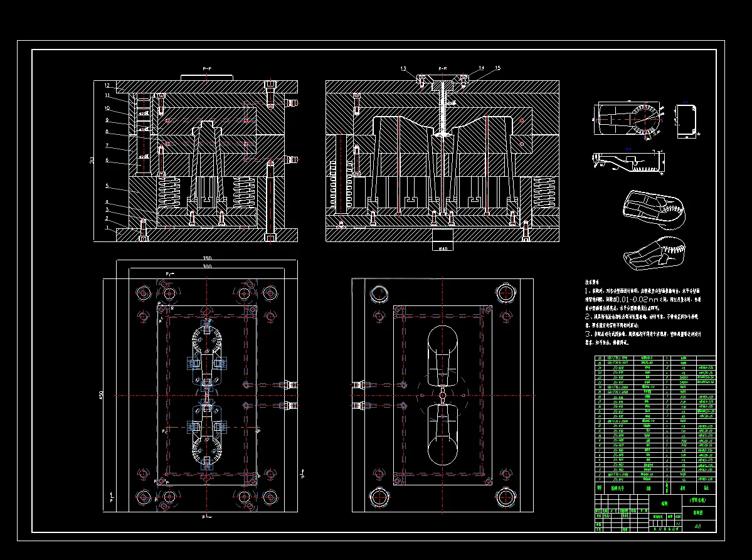Click part balloon number 9

coord(107,120)
